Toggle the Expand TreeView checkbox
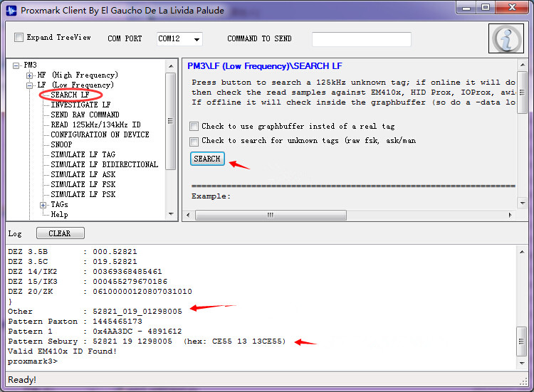This screenshot has width=534, height=392. 19,38
